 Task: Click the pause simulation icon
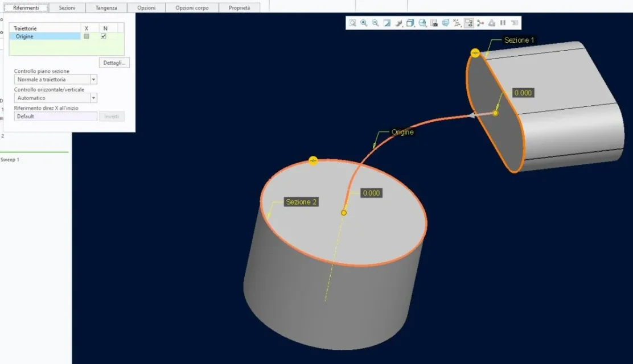coord(503,23)
